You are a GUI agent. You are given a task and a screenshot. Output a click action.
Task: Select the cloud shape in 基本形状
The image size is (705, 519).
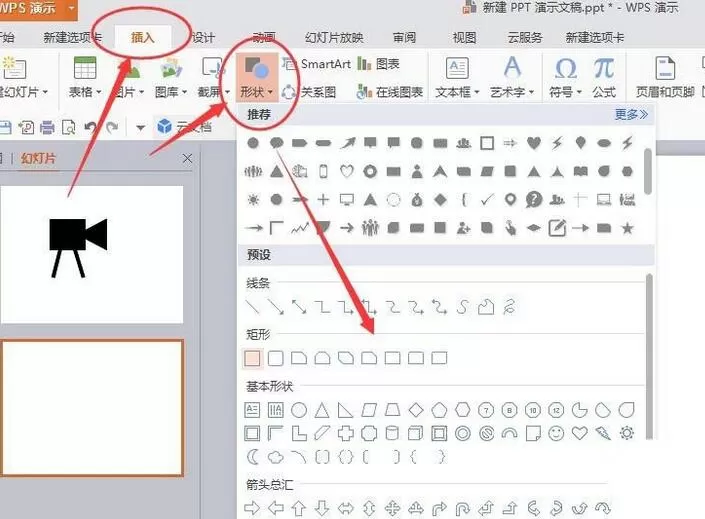coord(276,457)
